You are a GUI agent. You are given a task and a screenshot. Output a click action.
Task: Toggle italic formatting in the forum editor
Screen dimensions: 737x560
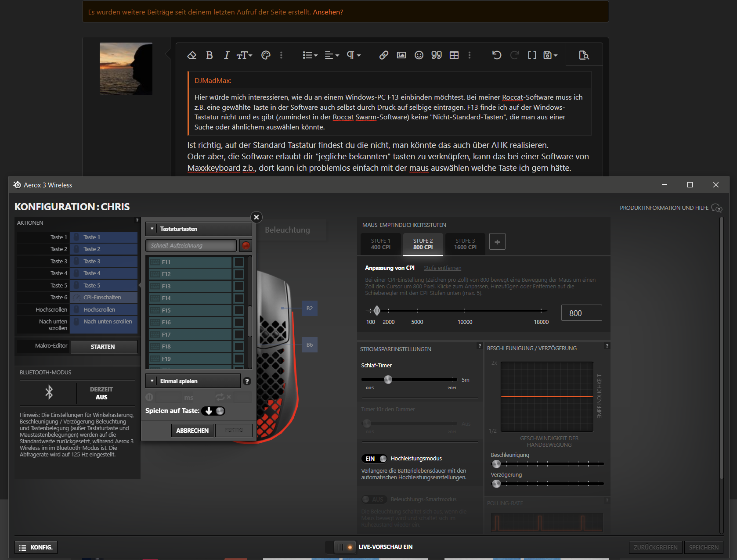(227, 55)
